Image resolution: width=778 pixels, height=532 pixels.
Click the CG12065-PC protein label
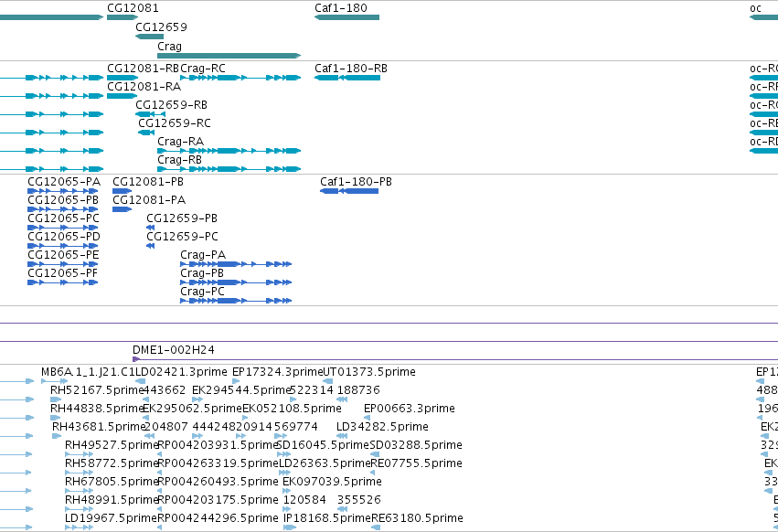point(63,218)
